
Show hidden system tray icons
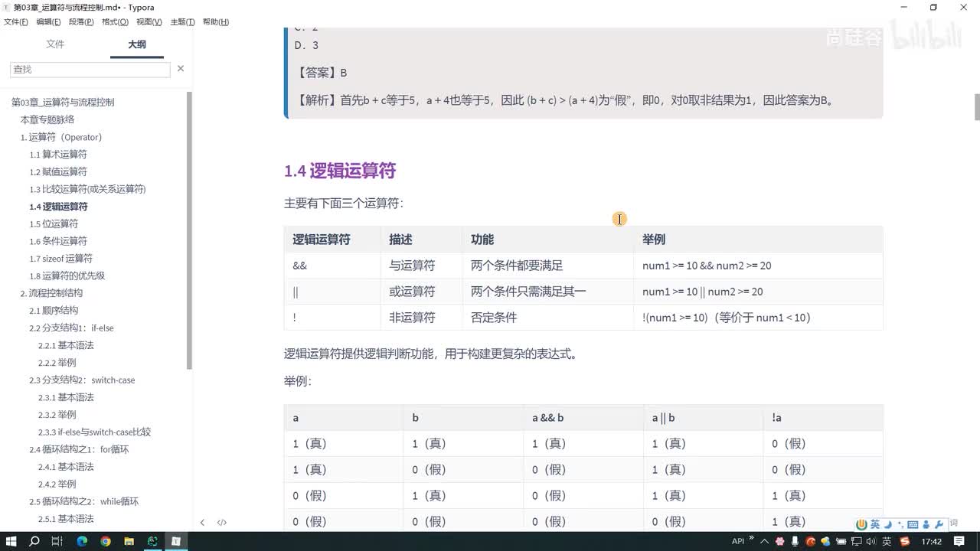(x=764, y=541)
